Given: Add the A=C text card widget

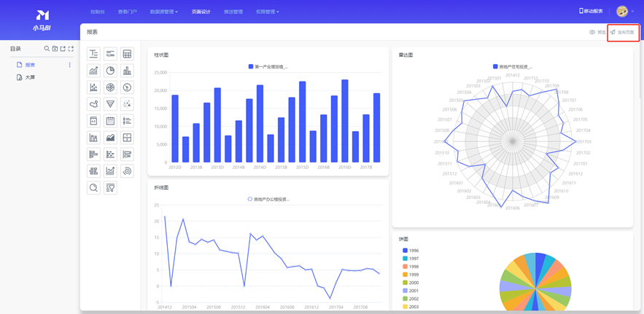Looking at the screenshot, I should tap(93, 121).
